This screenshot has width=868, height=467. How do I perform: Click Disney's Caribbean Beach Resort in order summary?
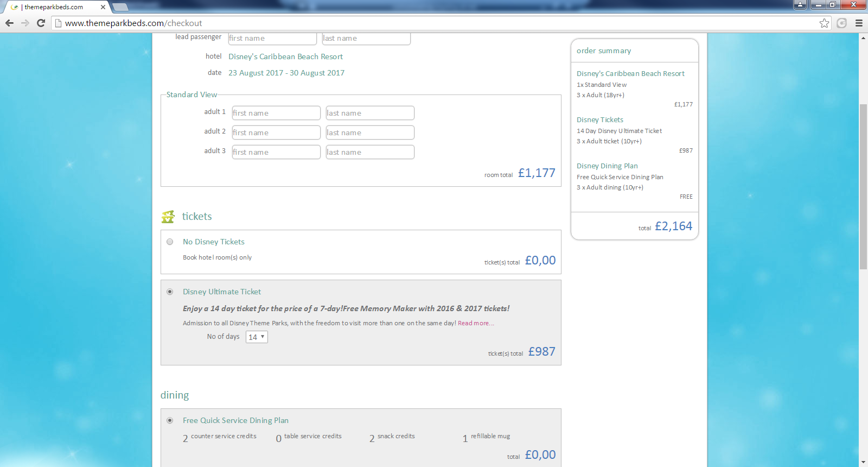[630, 73]
